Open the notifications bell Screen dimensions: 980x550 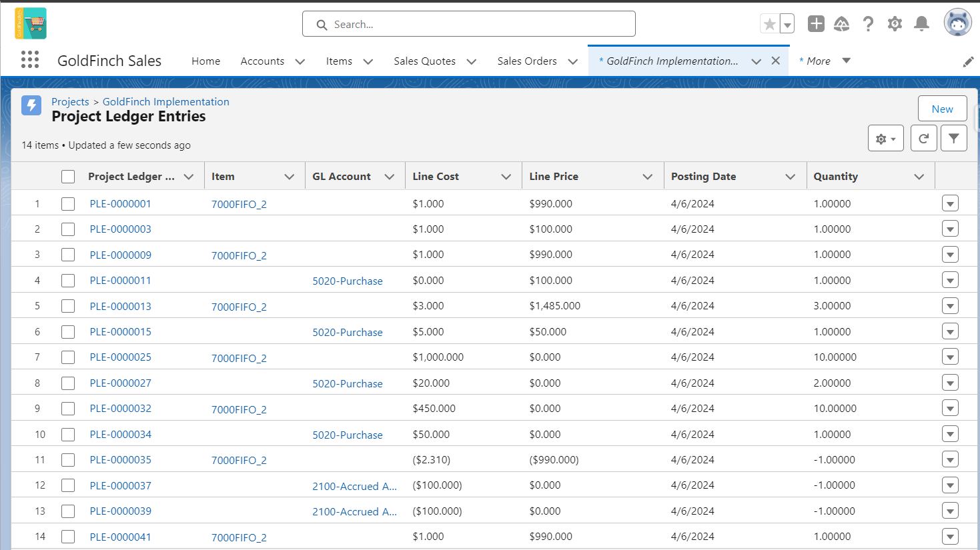[921, 24]
